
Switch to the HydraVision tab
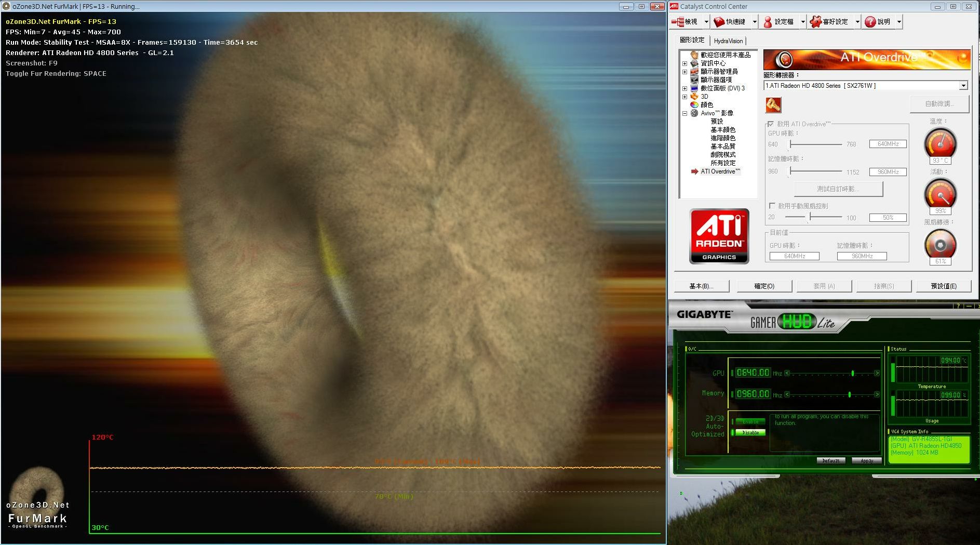click(x=728, y=41)
